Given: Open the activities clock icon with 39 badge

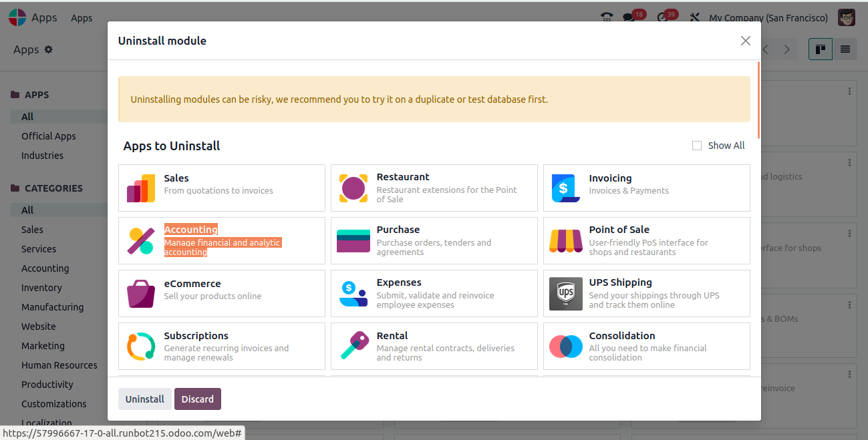Looking at the screenshot, I should 662,18.
